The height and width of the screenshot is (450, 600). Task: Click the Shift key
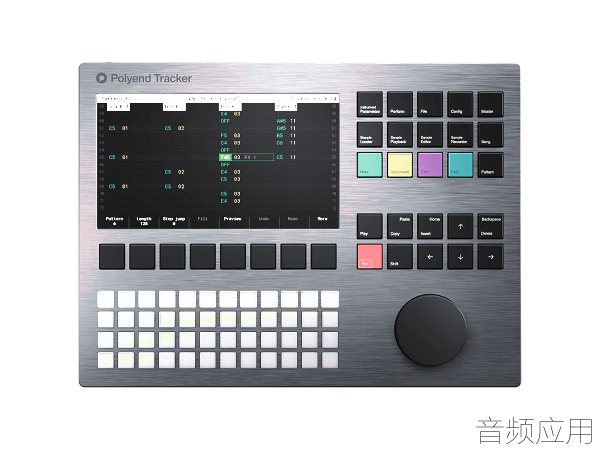point(400,257)
